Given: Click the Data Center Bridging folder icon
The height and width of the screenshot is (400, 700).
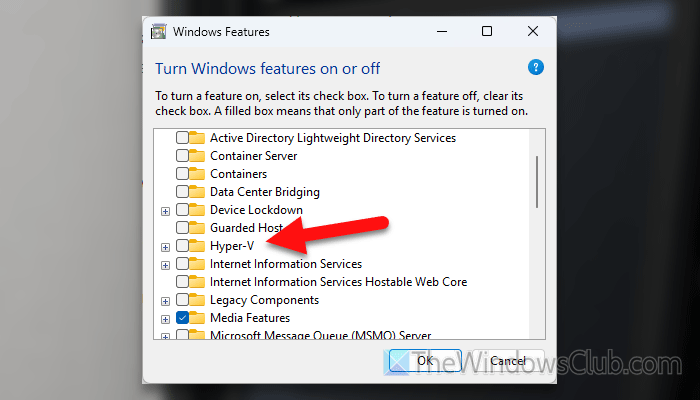Looking at the screenshot, I should (x=198, y=192).
